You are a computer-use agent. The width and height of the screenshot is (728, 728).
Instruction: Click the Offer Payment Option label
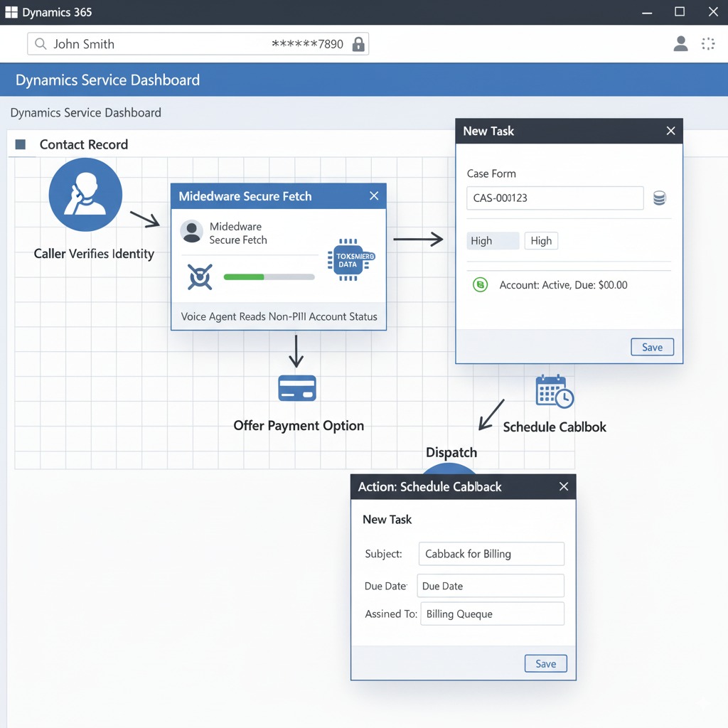(299, 426)
